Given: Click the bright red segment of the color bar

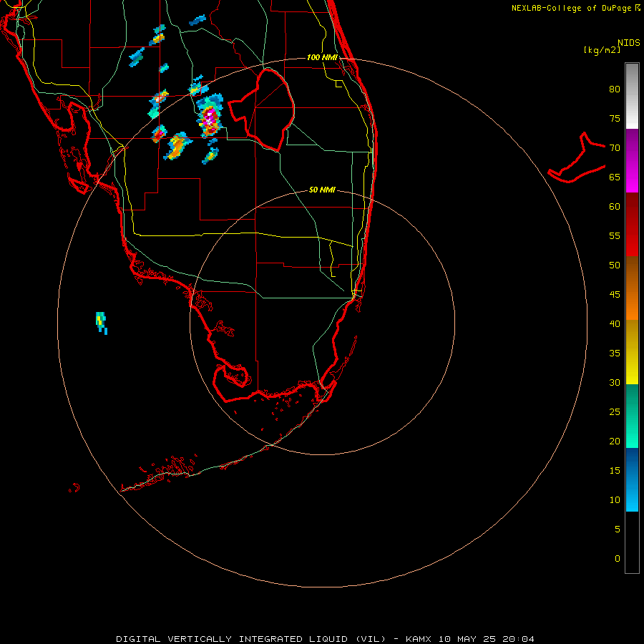Looking at the screenshot, I should tap(632, 224).
